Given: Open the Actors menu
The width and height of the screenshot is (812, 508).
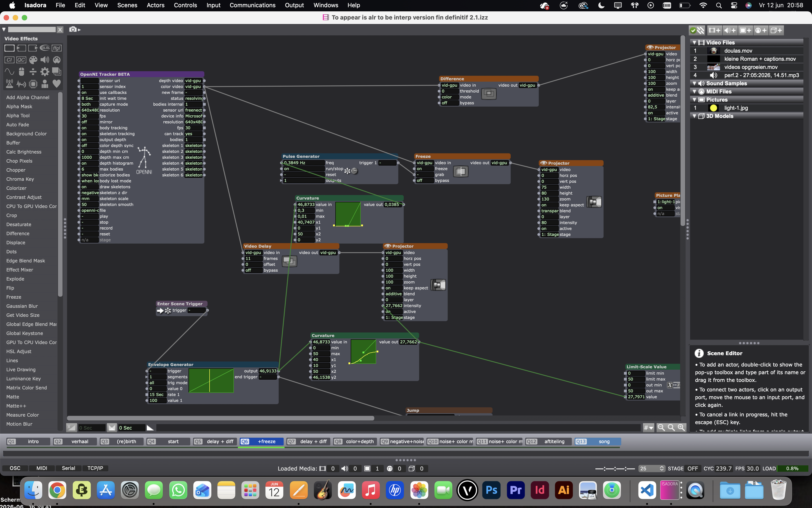Looking at the screenshot, I should point(155,5).
